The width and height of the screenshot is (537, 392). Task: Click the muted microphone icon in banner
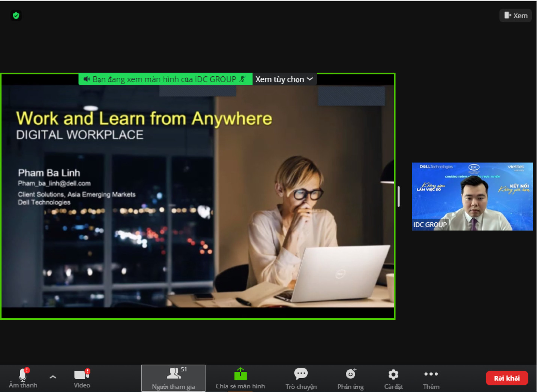(243, 79)
